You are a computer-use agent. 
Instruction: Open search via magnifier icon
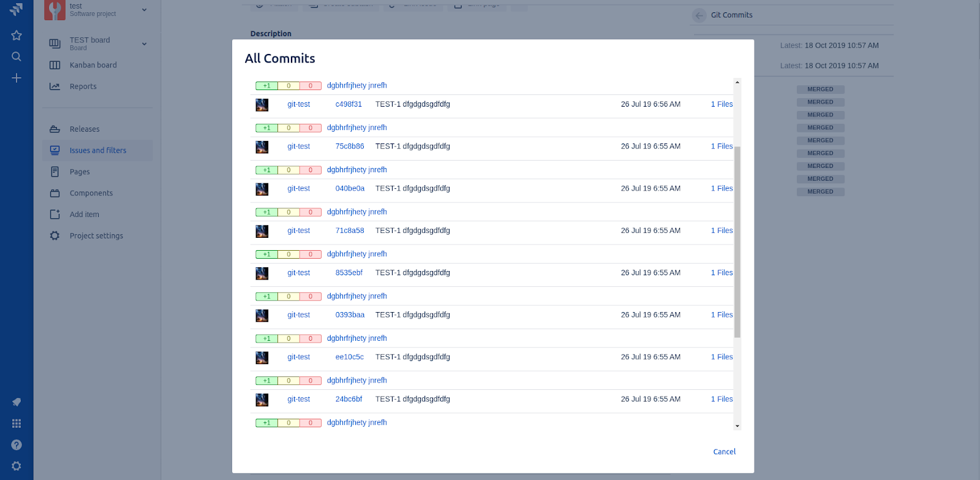click(17, 56)
